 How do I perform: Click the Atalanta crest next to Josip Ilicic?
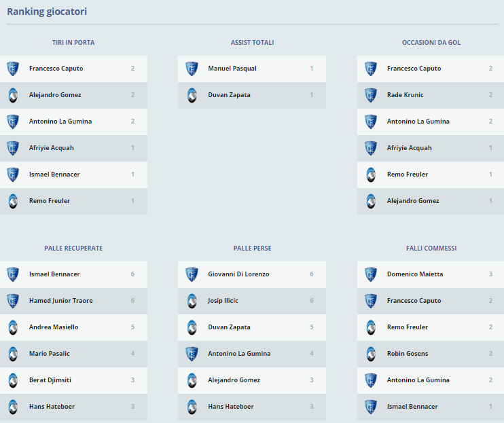(192, 301)
